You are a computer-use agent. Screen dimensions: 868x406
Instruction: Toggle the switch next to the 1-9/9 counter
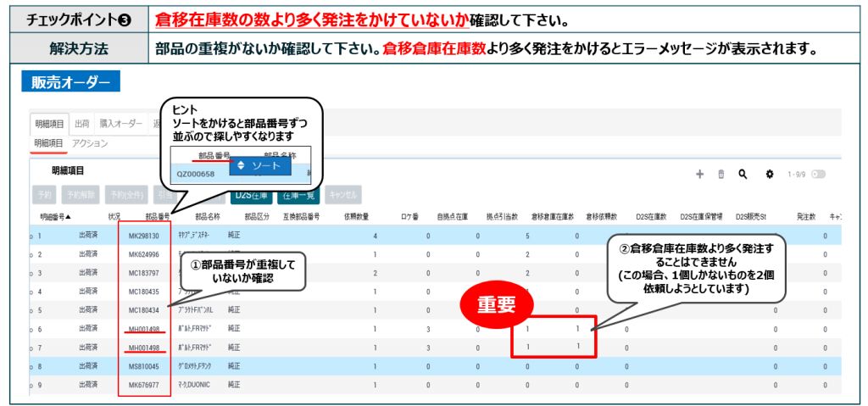(818, 174)
